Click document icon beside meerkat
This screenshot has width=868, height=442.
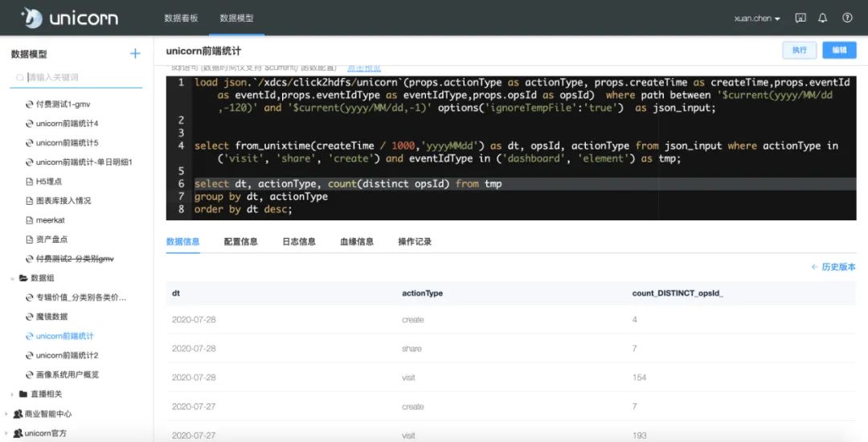30,220
